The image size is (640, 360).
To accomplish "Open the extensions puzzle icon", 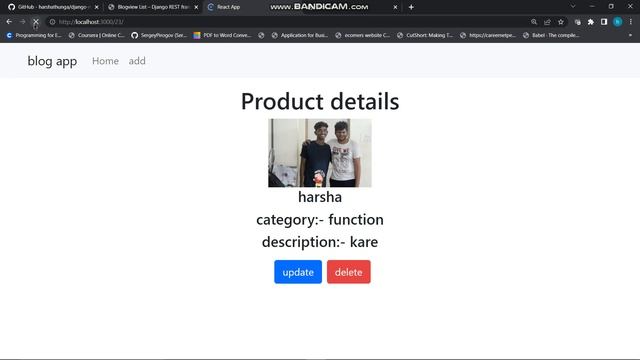I will pos(591,22).
